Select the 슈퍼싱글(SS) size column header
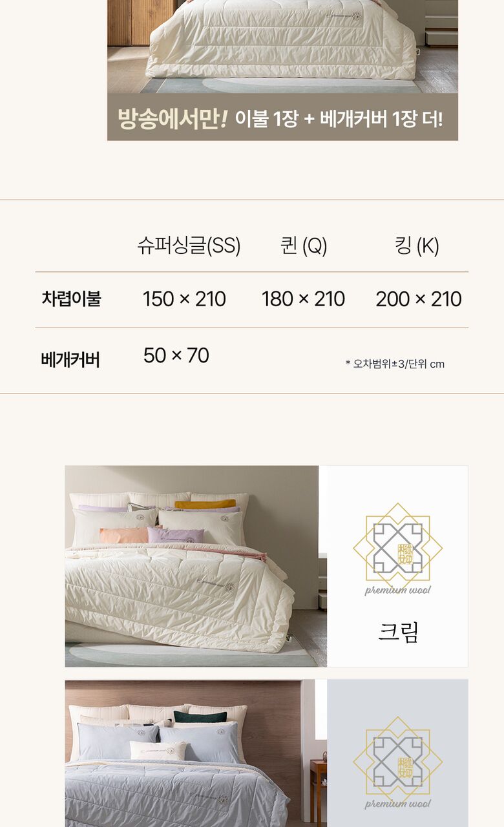504x827 pixels. [189, 246]
